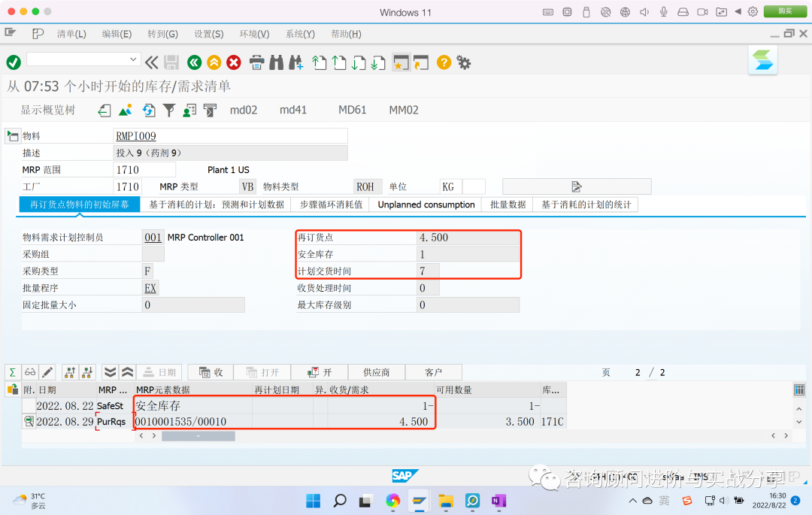
Task: Expand the overview tree via 显示概览树
Action: [48, 110]
